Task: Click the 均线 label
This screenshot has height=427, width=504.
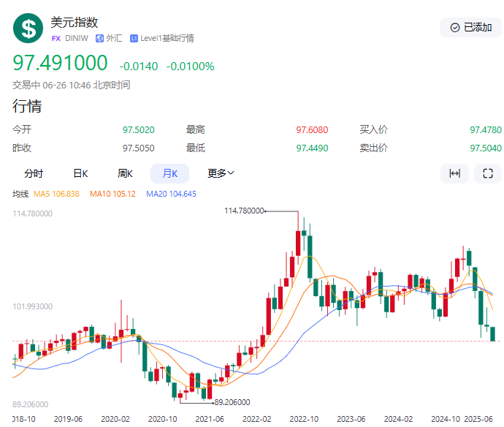Action: pyautogui.click(x=20, y=194)
